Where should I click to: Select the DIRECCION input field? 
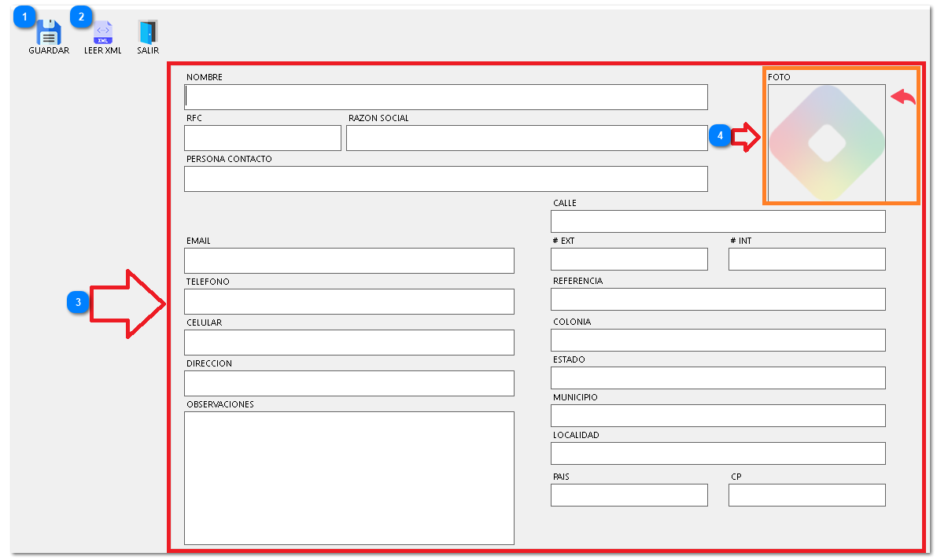pos(349,383)
